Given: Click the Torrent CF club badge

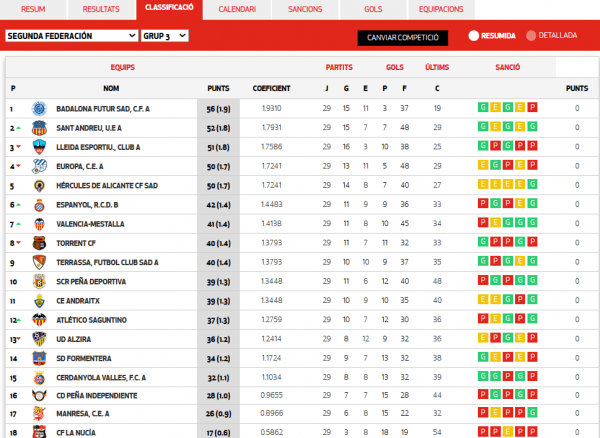Looking at the screenshot, I should (39, 243).
